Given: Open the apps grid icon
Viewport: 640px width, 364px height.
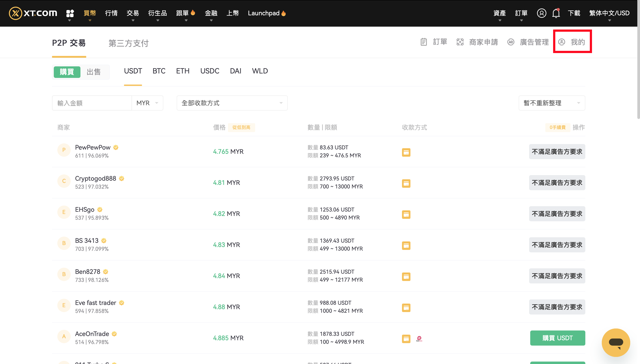Looking at the screenshot, I should 70,13.
